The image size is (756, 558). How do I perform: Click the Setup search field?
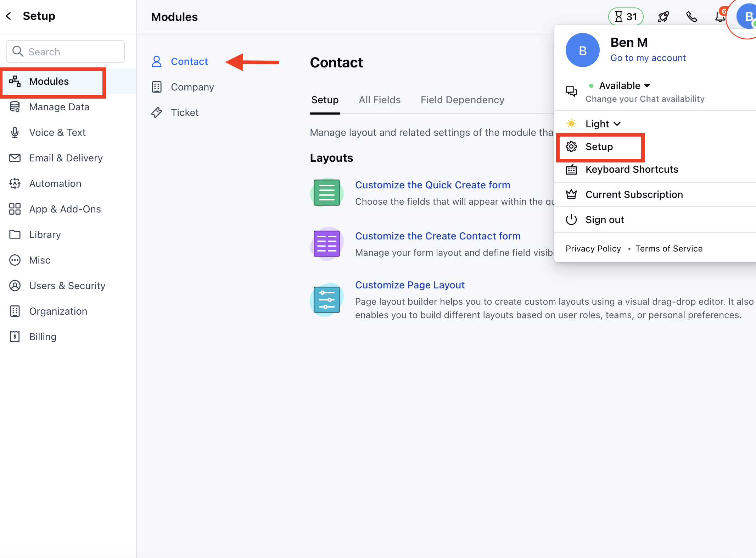click(x=66, y=52)
